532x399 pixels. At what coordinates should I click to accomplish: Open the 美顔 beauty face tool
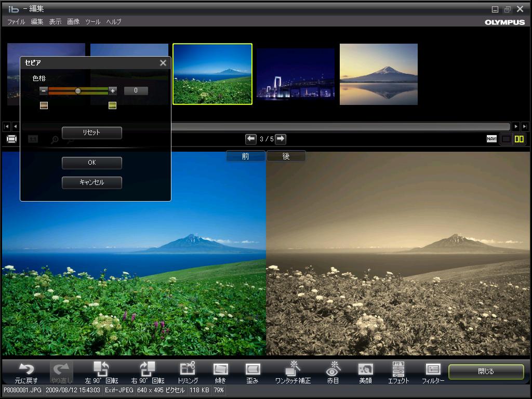pos(365,372)
